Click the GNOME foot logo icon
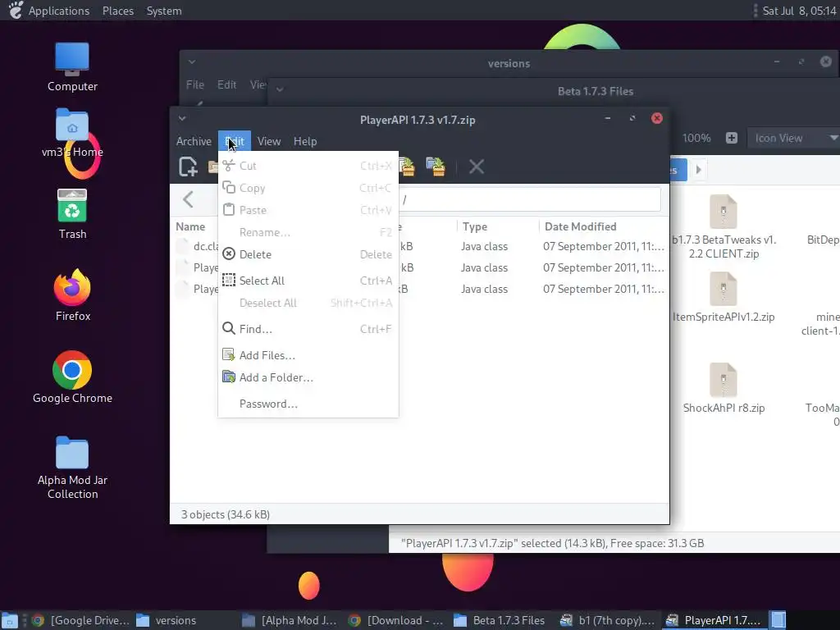 pos(15,10)
